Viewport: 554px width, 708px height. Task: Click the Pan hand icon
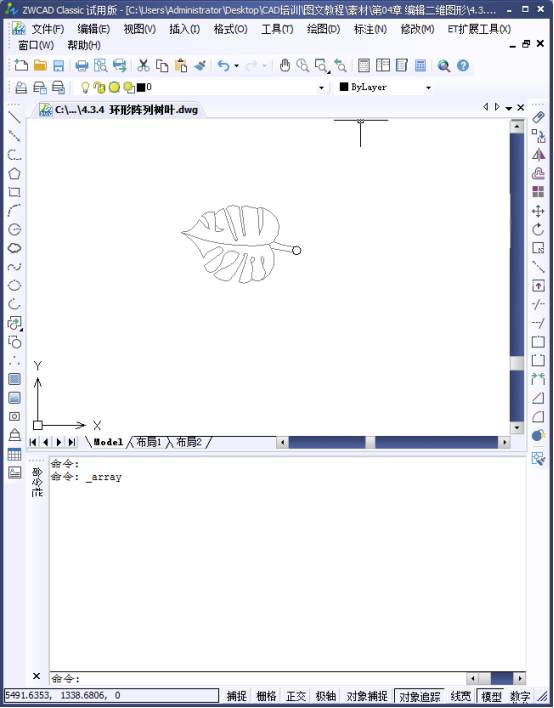click(x=284, y=65)
